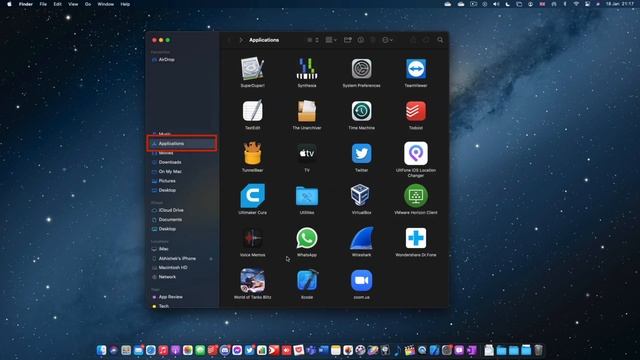This screenshot has height=360, width=640.
Task: Open the Synthesia app icon
Action: tap(307, 69)
